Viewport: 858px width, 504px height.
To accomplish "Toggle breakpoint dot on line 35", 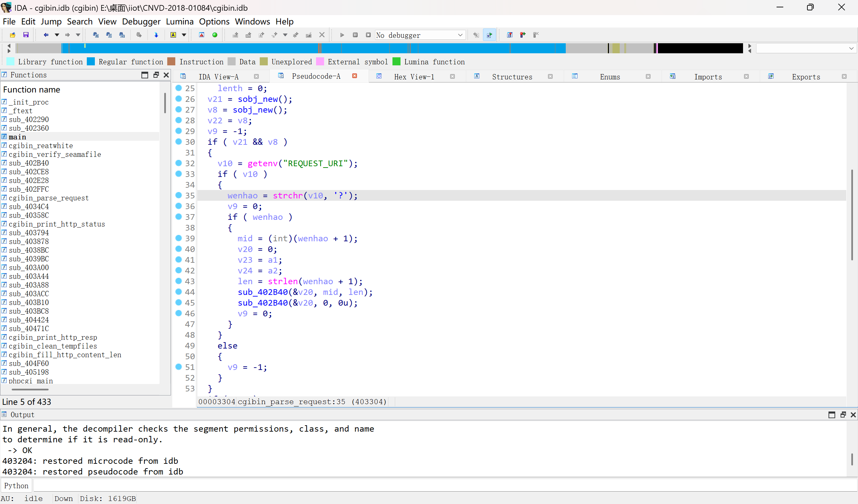I will pos(178,195).
